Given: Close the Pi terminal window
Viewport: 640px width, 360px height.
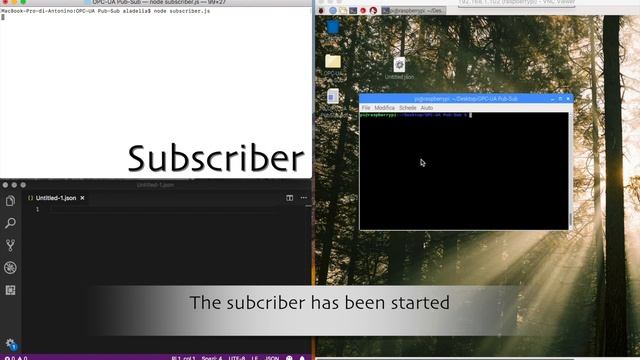Looking at the screenshot, I should [x=568, y=99].
